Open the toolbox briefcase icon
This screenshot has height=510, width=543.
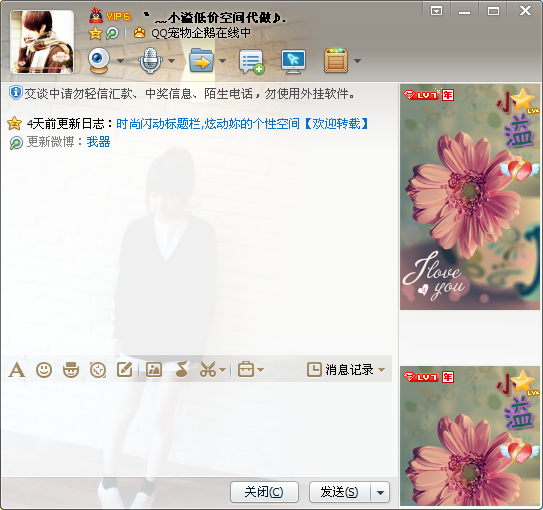pos(246,369)
